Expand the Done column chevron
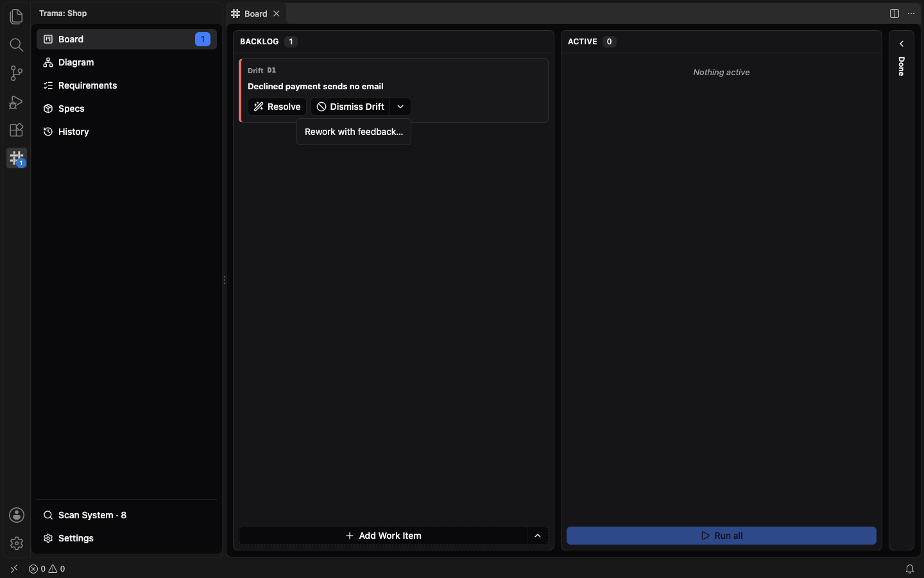Image resolution: width=924 pixels, height=578 pixels. (902, 44)
